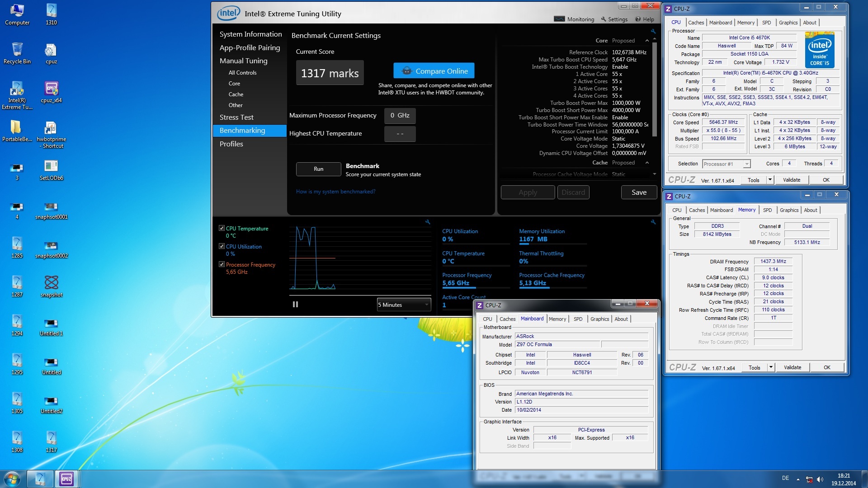The image size is (868, 488).
Task: Select Stress Test in sidebar
Action: [236, 117]
